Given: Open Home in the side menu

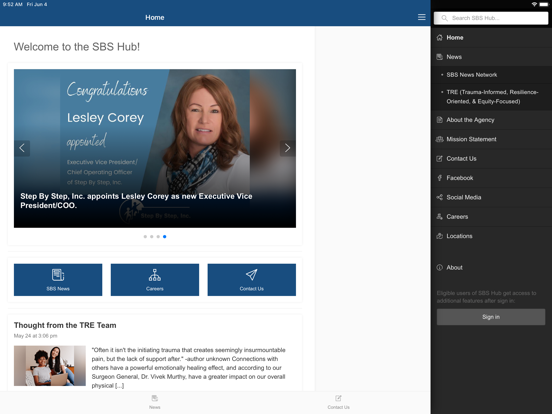Looking at the screenshot, I should (x=491, y=38).
